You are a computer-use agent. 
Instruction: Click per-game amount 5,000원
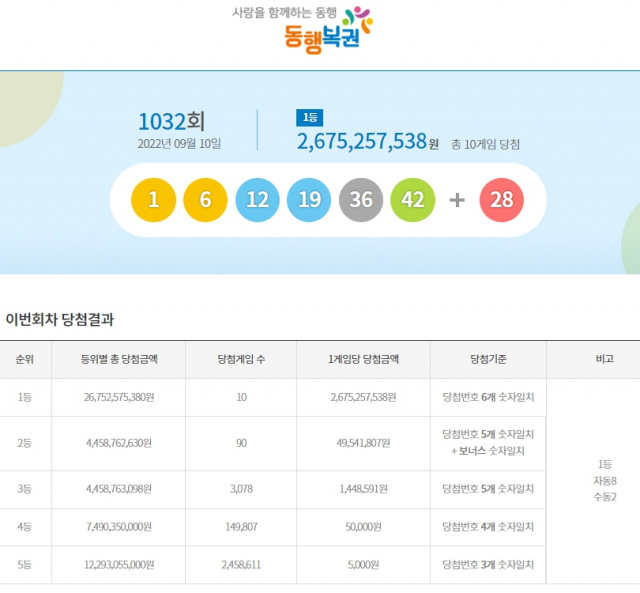(363, 565)
